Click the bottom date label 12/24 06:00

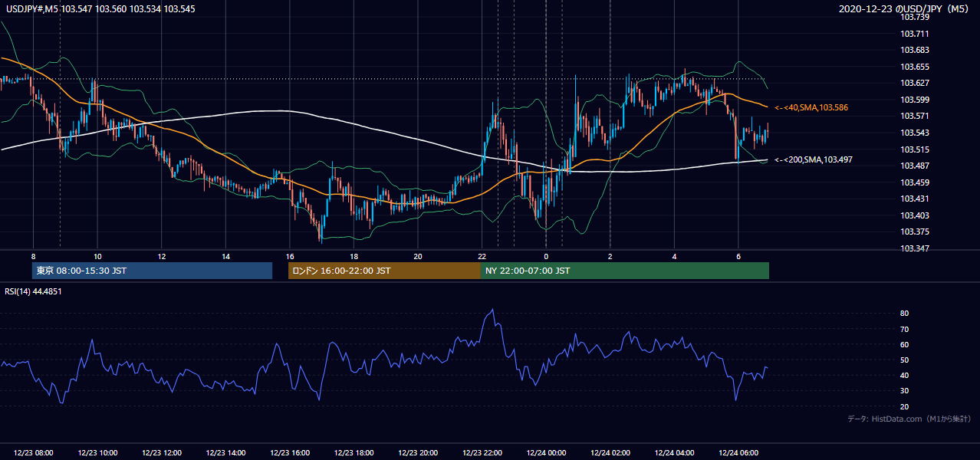(x=738, y=453)
